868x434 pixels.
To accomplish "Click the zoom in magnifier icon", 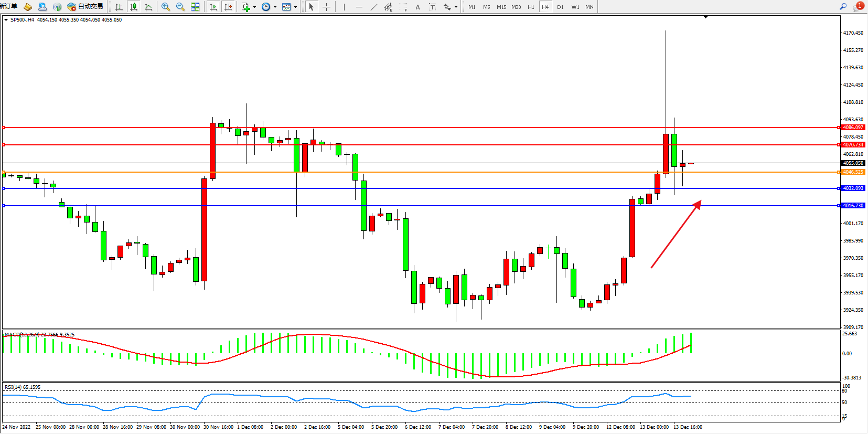I will click(x=166, y=7).
